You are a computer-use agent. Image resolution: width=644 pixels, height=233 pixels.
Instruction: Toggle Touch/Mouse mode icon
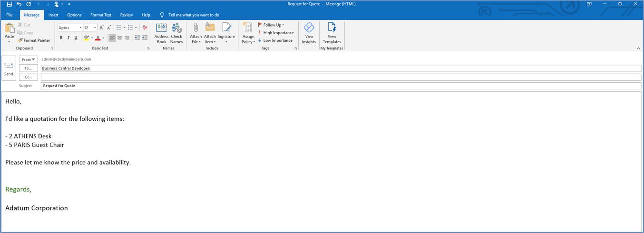pyautogui.click(x=57, y=4)
